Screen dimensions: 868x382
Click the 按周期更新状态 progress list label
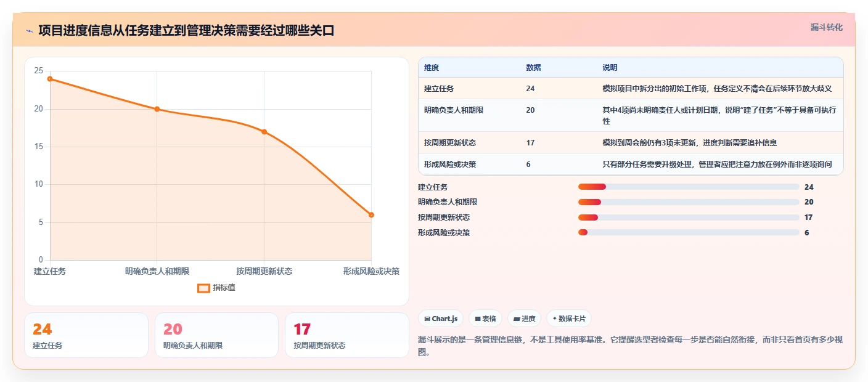444,217
